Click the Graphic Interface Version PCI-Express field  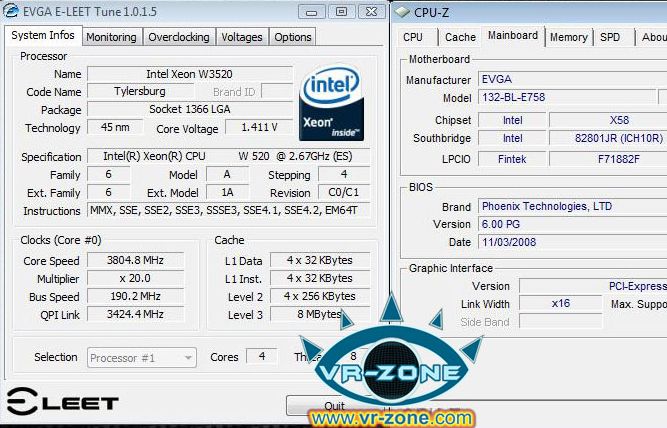pyautogui.click(x=593, y=286)
